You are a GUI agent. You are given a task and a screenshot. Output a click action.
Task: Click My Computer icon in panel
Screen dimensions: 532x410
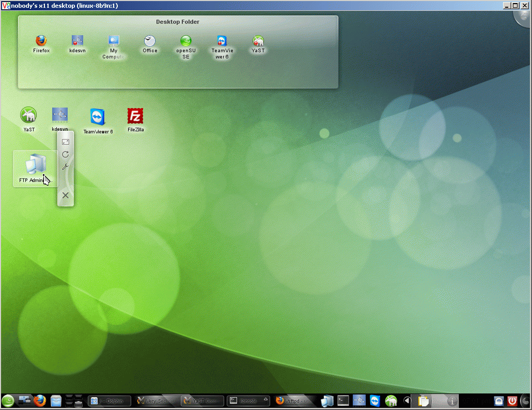coord(327,401)
